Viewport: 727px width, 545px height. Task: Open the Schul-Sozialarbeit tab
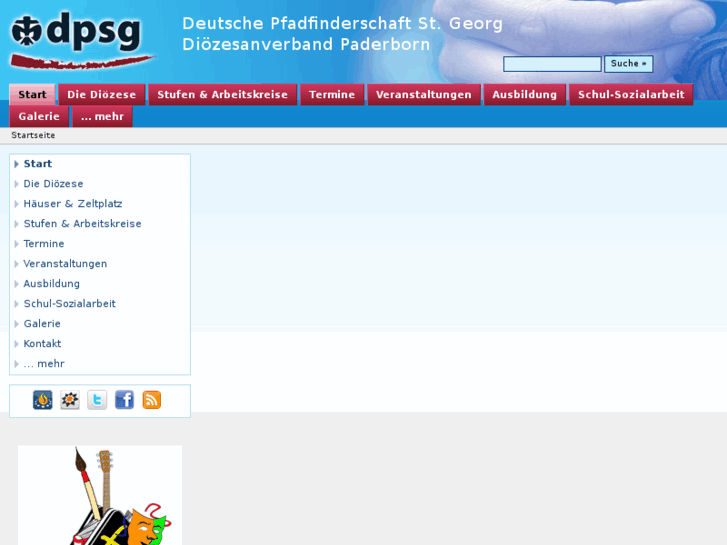(631, 95)
